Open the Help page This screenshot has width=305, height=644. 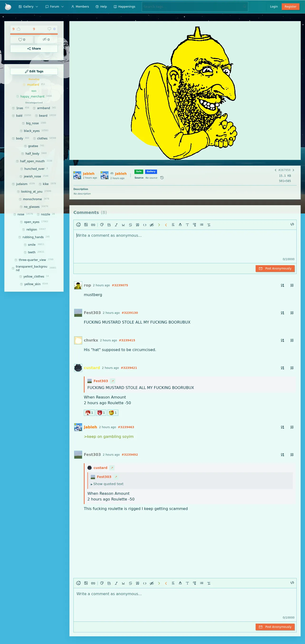(101, 6)
